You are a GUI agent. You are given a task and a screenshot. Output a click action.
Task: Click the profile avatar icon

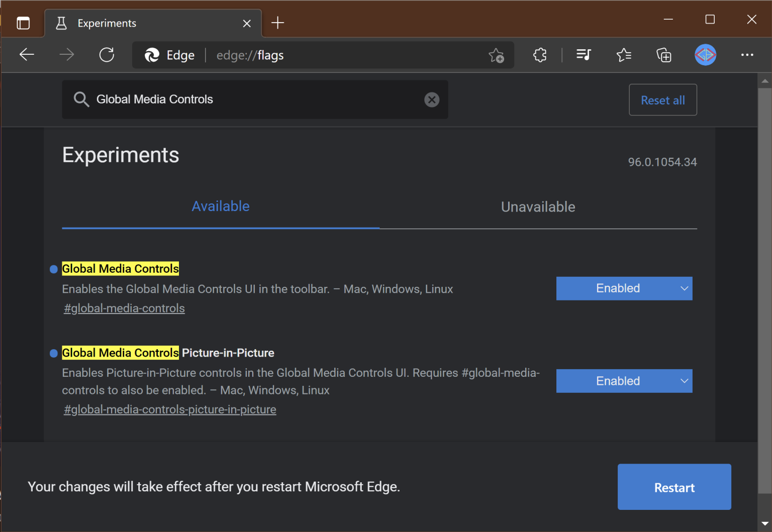coord(705,55)
